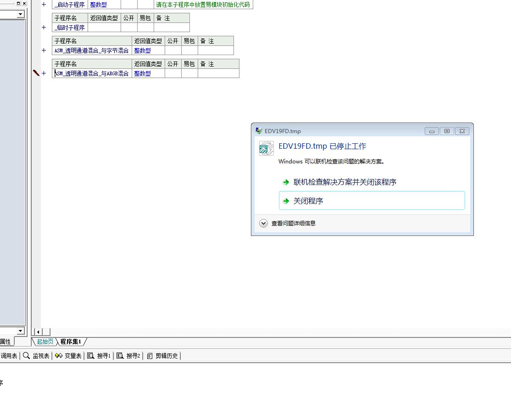Screen dimensions: 511x420
Task: Toggle 易包 cell for ASM_透明通道混合_与ARGB混合
Action: tap(189, 73)
